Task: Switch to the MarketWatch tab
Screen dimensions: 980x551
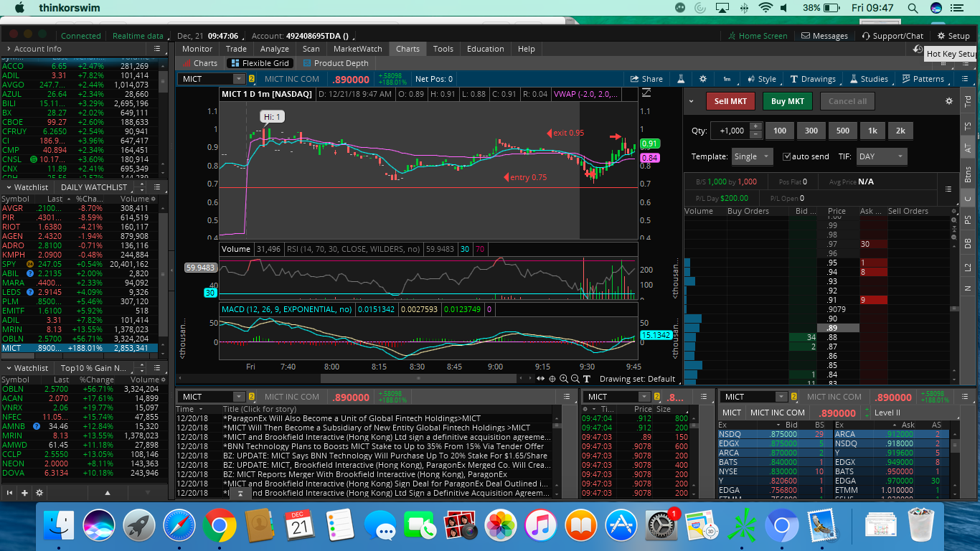Action: pos(357,49)
